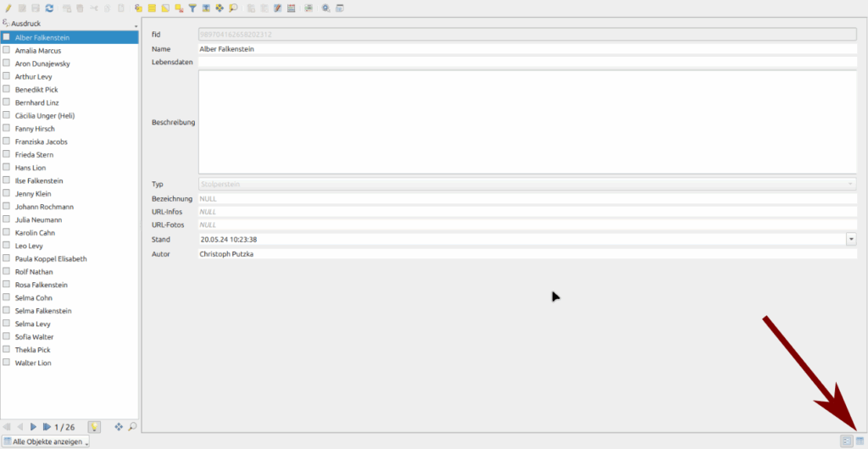The image size is (868, 449).
Task: Select Fanny Hirsch in the feature list
Action: 35,129
